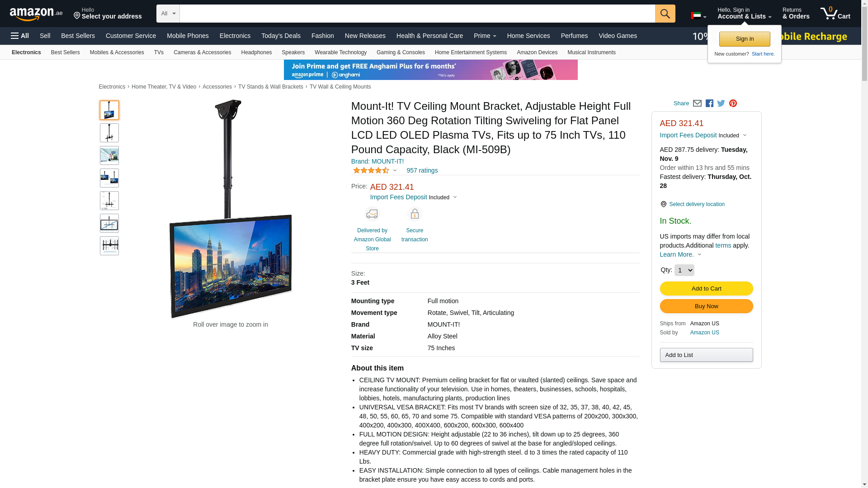
Task: Open the All hamburger menu
Action: [20, 36]
